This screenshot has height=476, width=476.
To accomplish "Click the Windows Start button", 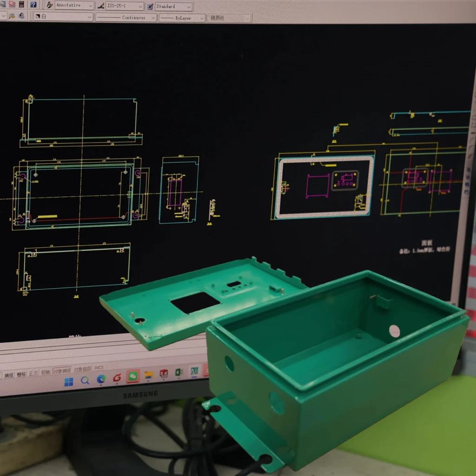I will pos(69,382).
